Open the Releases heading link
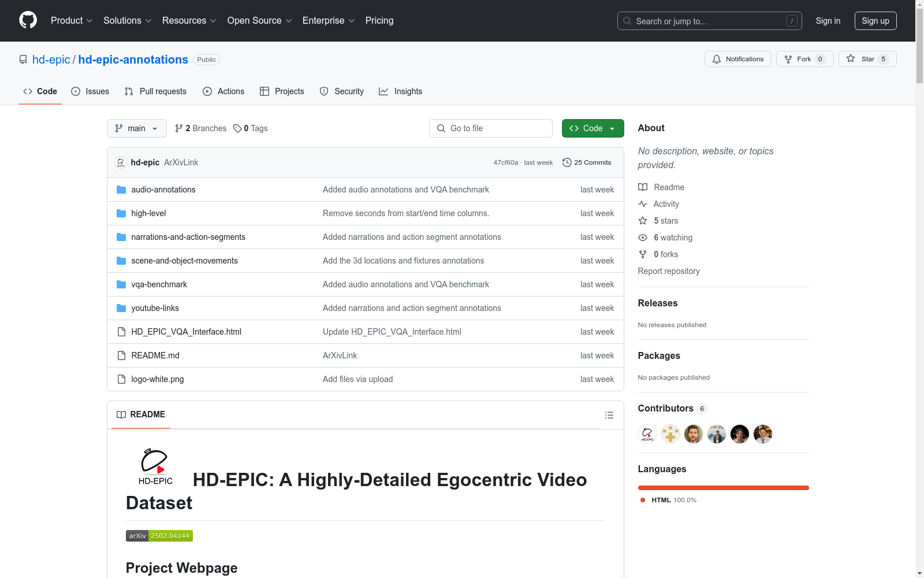924x578 pixels. click(658, 303)
